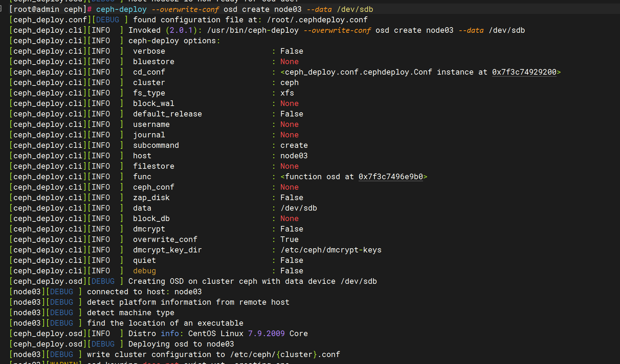Click the 'func' option name
The width and height of the screenshot is (620, 364).
(142, 177)
